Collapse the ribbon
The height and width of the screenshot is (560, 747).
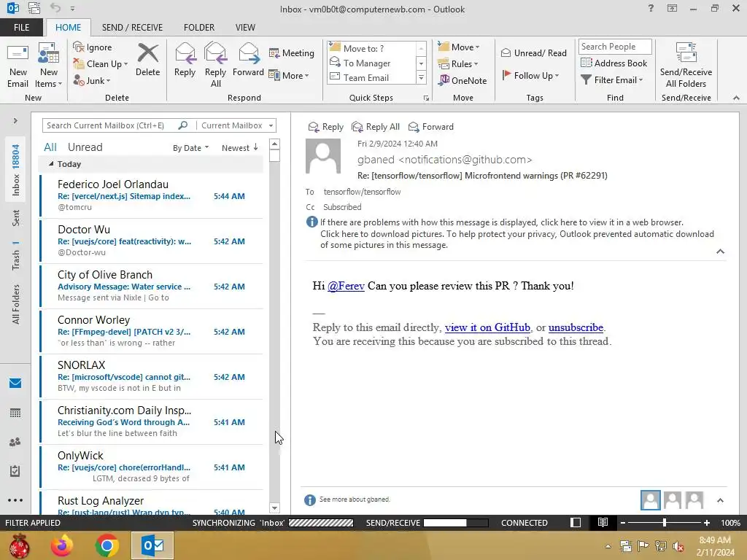point(736,98)
